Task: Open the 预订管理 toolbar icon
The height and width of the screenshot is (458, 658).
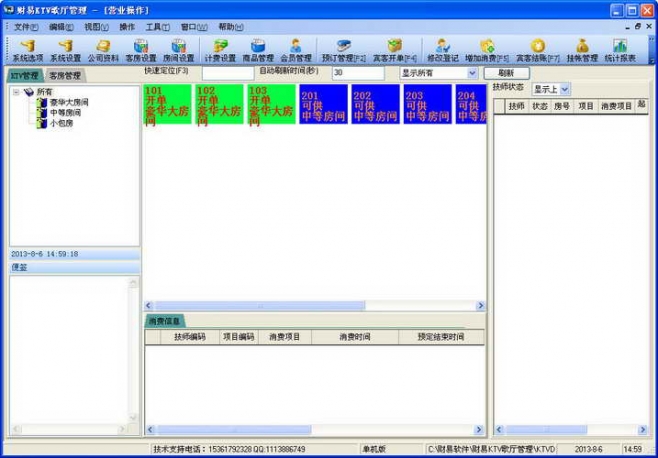Action: pyautogui.click(x=343, y=50)
